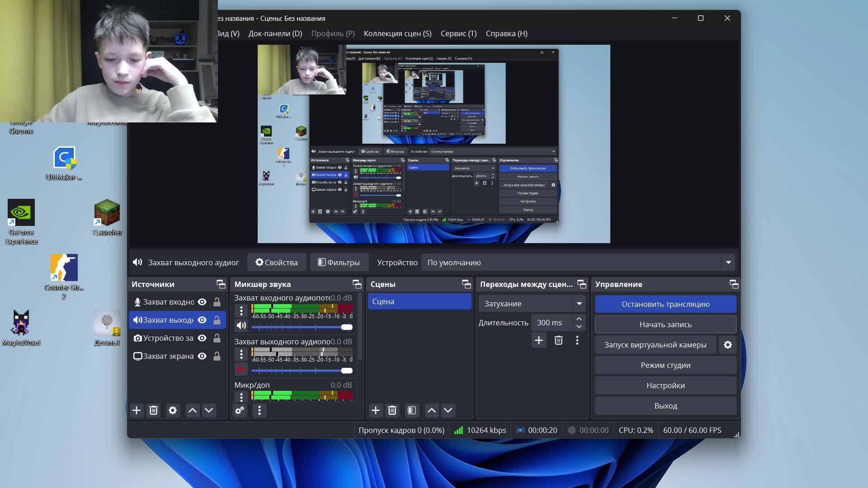Move scene down arrow in Scenes panel

coord(448,410)
